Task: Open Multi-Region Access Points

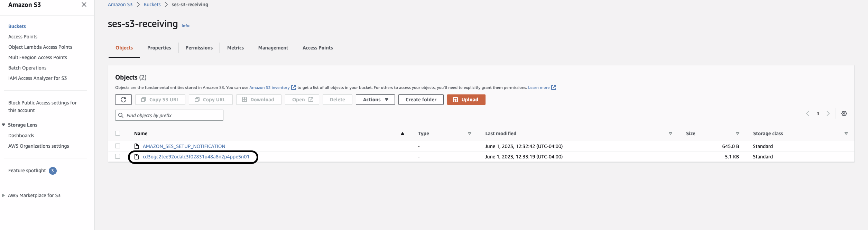Action: click(x=38, y=57)
